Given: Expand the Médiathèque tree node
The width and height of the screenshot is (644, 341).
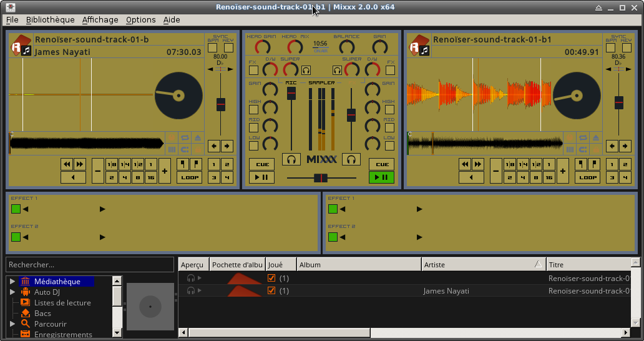Looking at the screenshot, I should tap(12, 282).
